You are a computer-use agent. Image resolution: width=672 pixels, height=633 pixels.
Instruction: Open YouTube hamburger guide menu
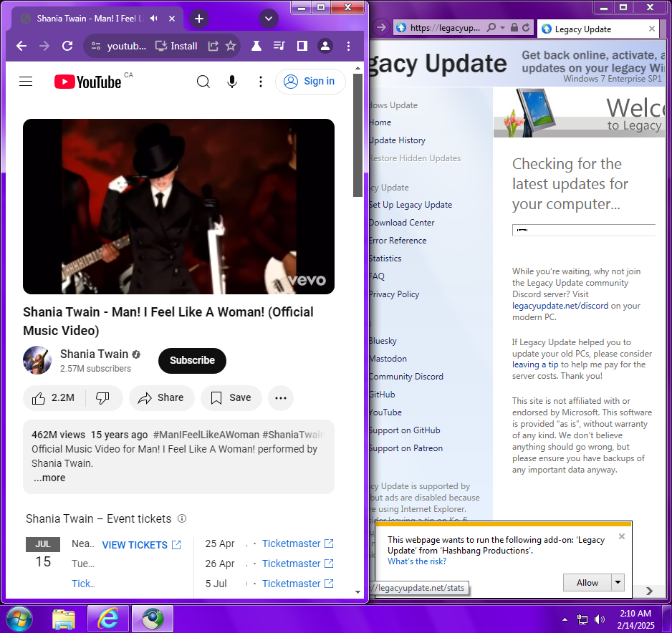click(x=26, y=82)
